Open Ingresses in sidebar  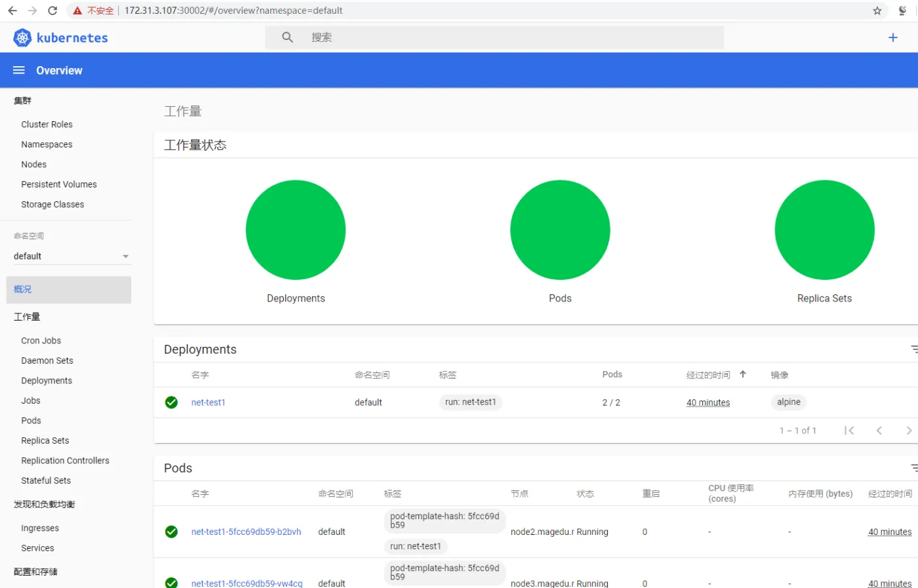click(40, 528)
